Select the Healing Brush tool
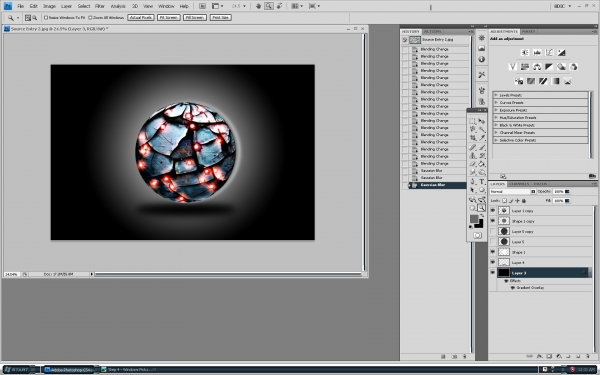Viewport: 600px width, 375px height. pos(473,147)
